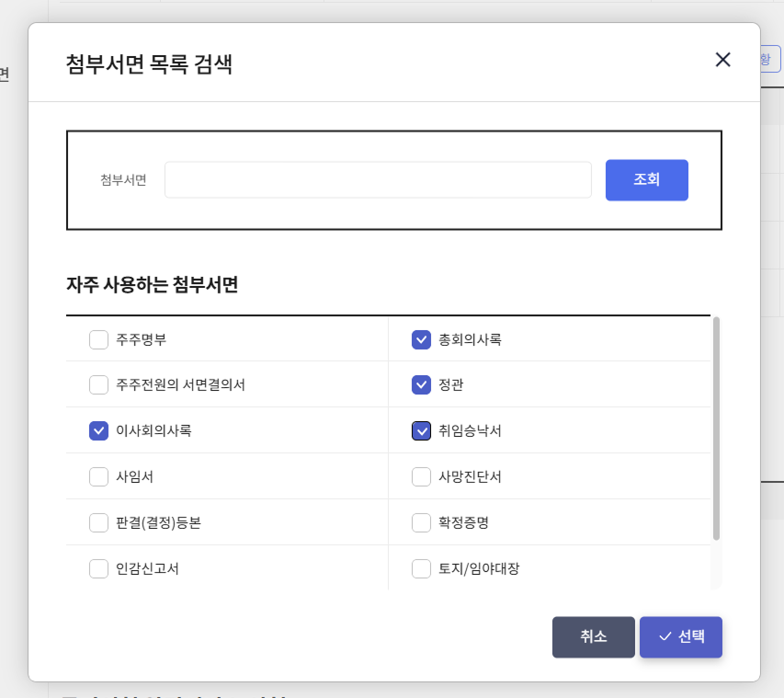Confirm with the 선택 button

pos(680,636)
